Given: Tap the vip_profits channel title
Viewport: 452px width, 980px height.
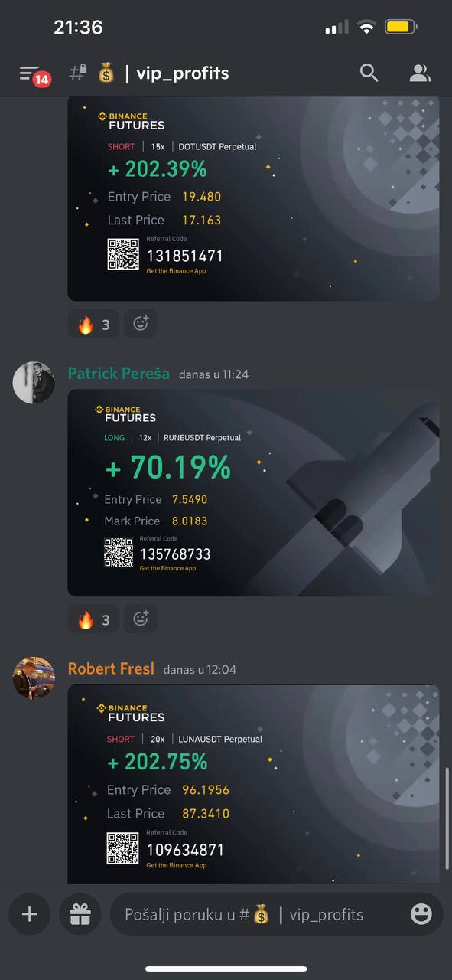Looking at the screenshot, I should [x=183, y=73].
